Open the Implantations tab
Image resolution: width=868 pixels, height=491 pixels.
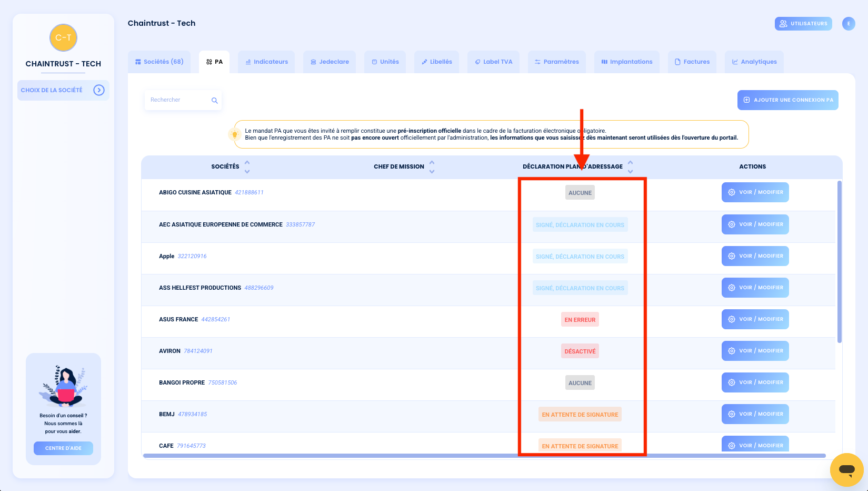point(627,62)
